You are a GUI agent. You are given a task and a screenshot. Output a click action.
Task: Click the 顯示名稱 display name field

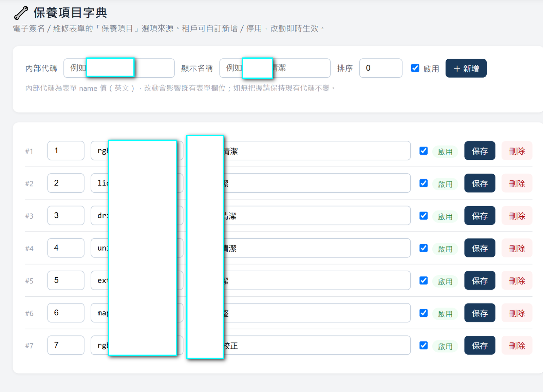(x=275, y=68)
